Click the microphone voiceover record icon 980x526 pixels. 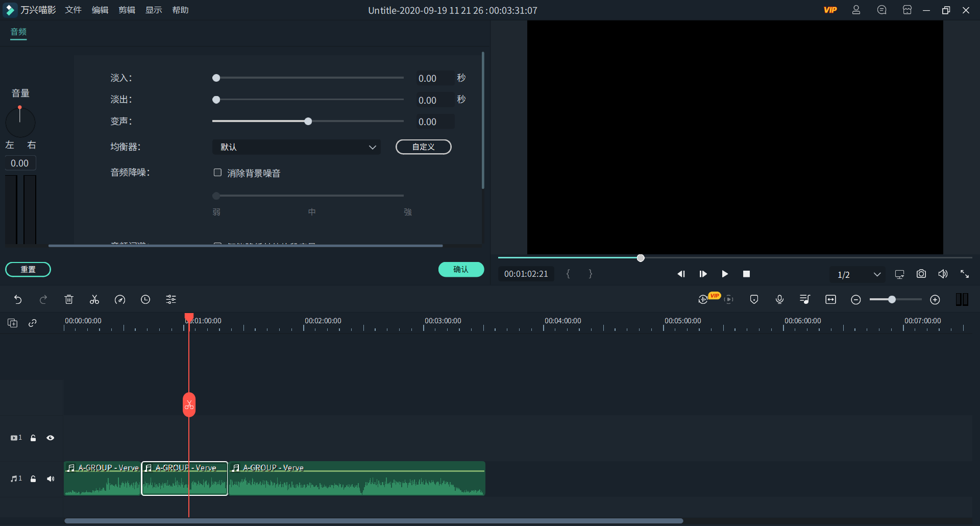(x=779, y=300)
